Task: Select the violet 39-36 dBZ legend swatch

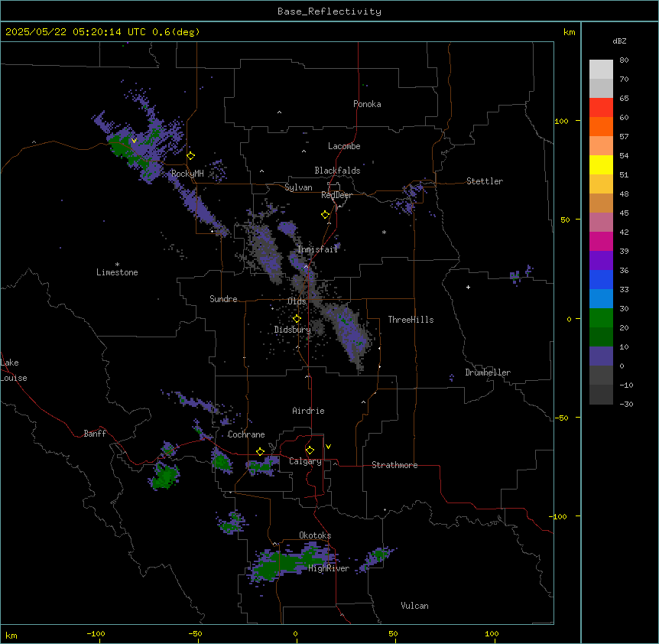Action: pos(601,261)
